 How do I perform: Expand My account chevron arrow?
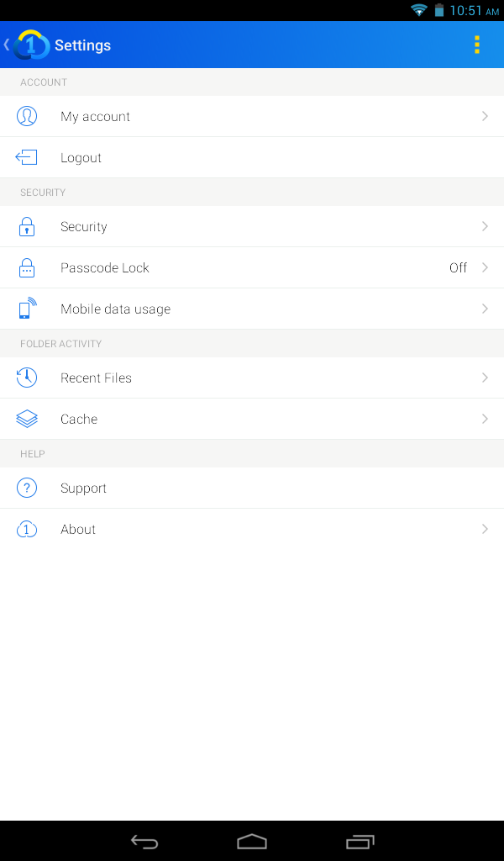(x=485, y=116)
